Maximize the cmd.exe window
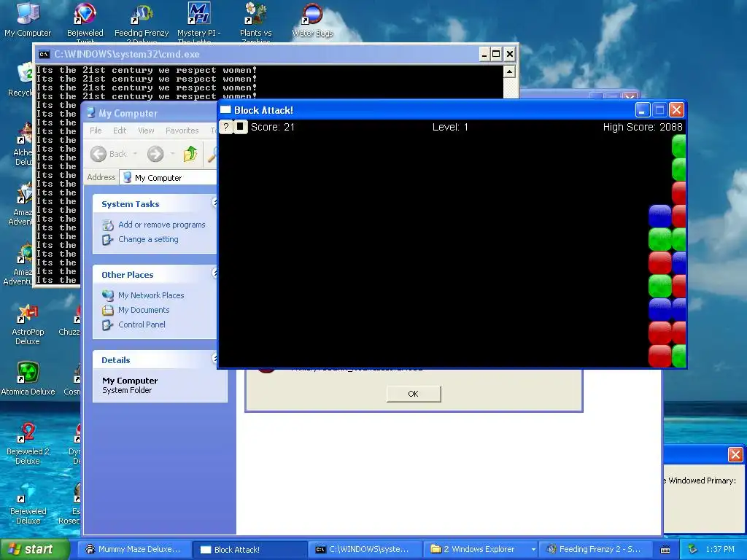Image resolution: width=747 pixels, height=560 pixels. (x=496, y=54)
